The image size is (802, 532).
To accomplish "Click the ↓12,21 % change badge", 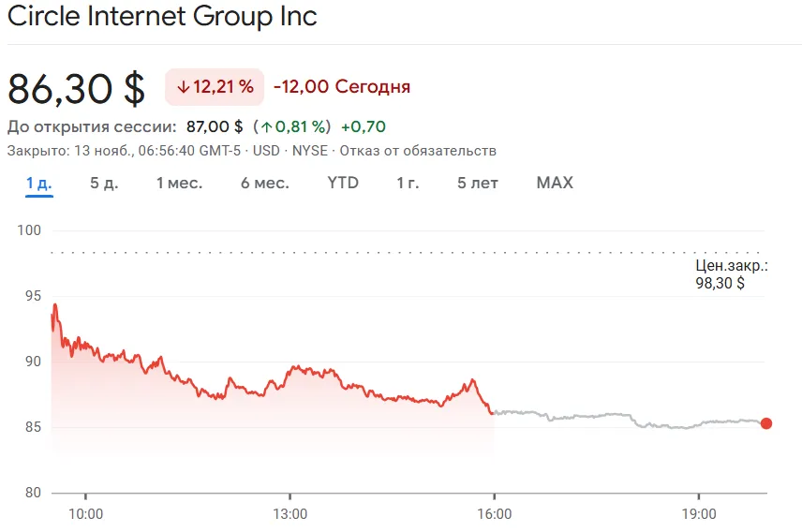I will [215, 87].
